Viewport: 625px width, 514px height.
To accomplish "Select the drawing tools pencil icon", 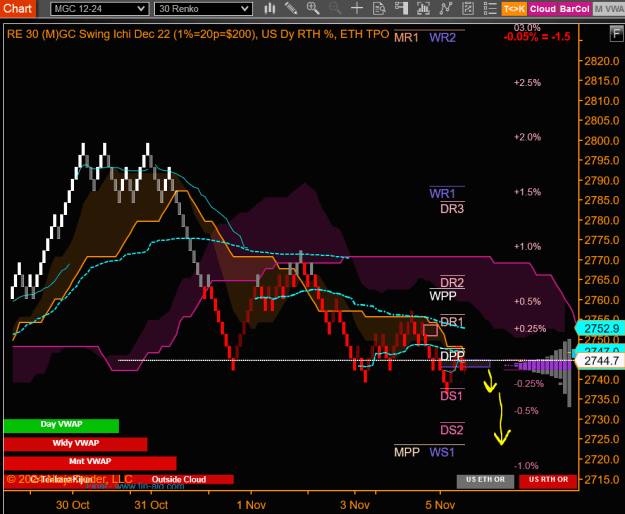I will coord(291,8).
